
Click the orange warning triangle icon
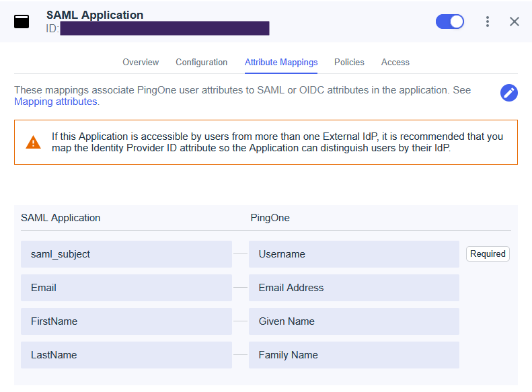pos(33,143)
